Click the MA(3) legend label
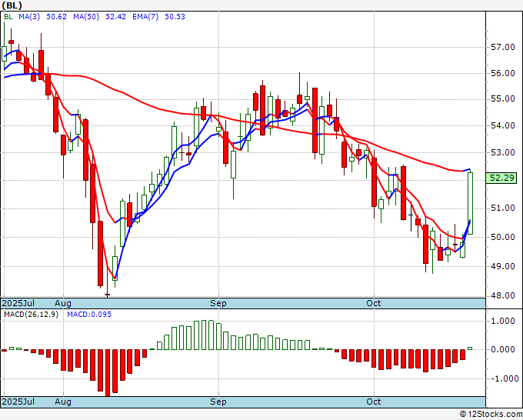This screenshot has height=420, width=523. point(29,17)
